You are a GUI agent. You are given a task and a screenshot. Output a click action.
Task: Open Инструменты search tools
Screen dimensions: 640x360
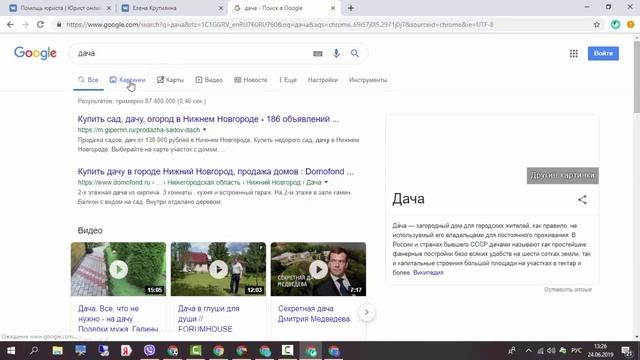click(368, 80)
